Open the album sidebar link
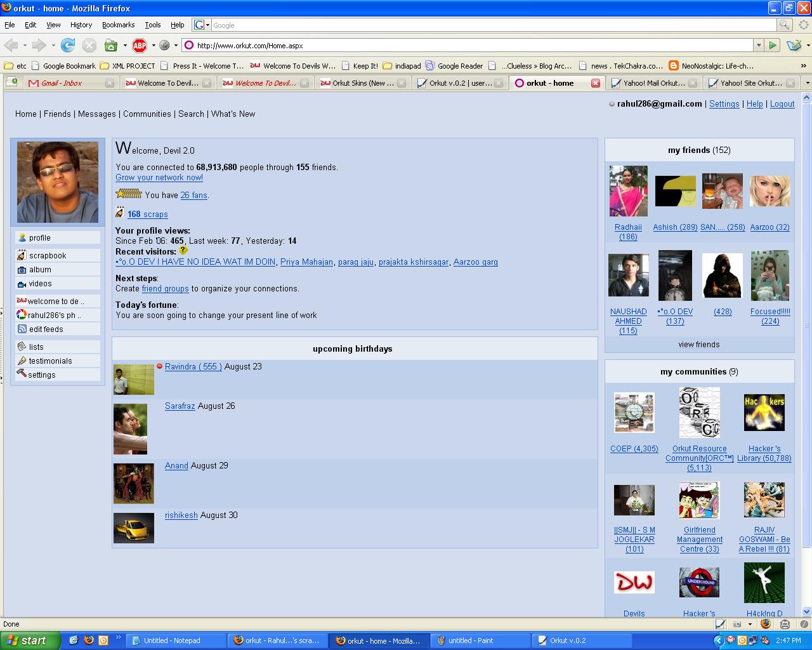This screenshot has height=650, width=812. (58, 269)
